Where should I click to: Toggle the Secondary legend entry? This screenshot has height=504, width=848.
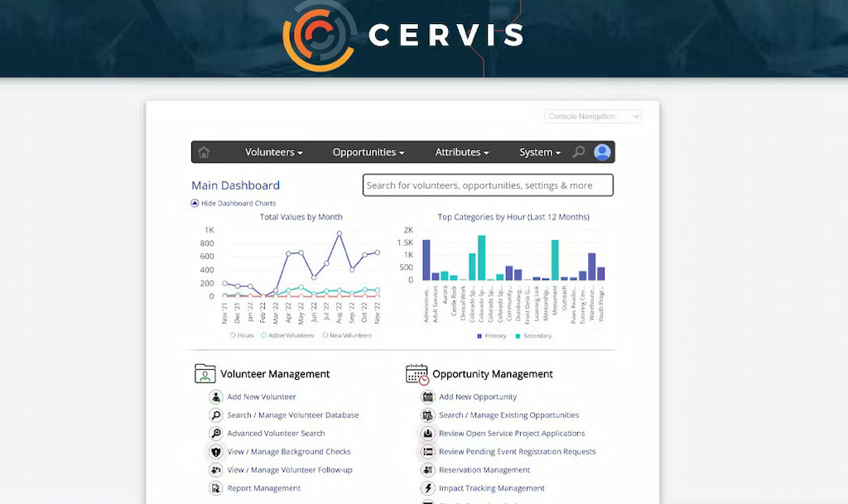tap(533, 336)
